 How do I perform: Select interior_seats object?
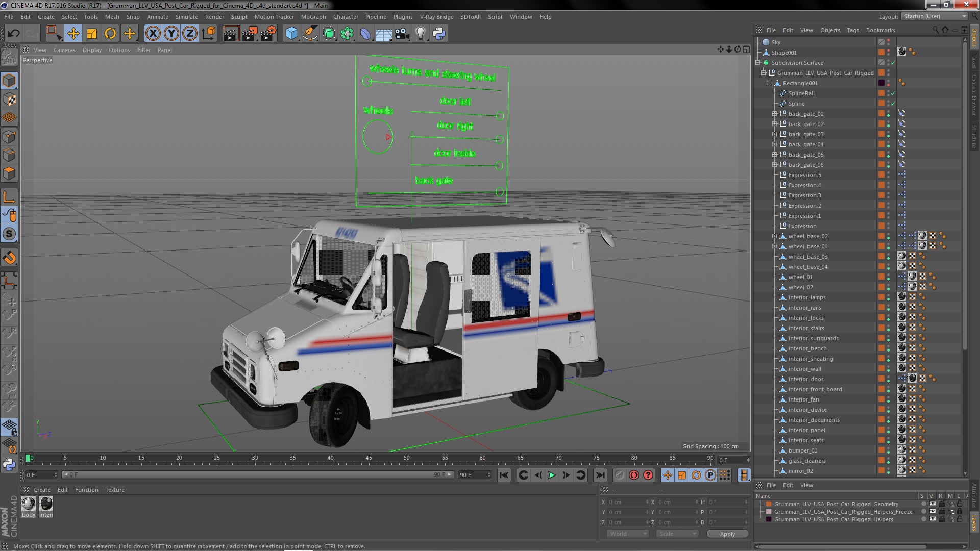806,440
